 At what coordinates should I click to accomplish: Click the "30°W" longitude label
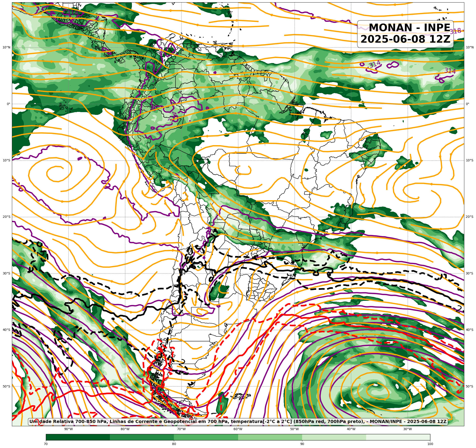pos(407,429)
